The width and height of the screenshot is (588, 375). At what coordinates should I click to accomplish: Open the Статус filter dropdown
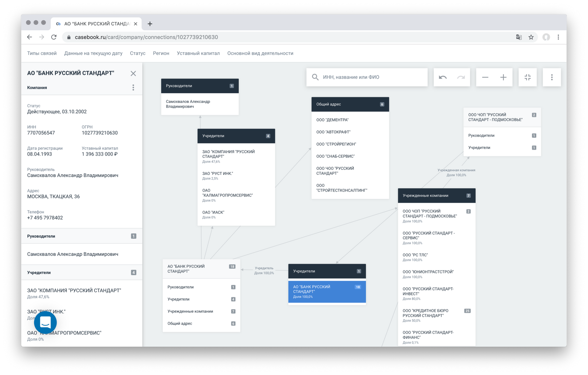click(138, 53)
